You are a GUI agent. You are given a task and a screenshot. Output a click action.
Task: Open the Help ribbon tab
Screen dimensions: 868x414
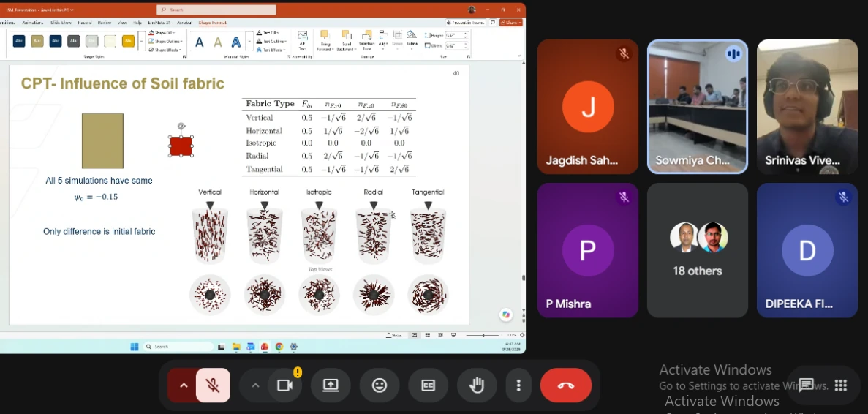pos(137,23)
